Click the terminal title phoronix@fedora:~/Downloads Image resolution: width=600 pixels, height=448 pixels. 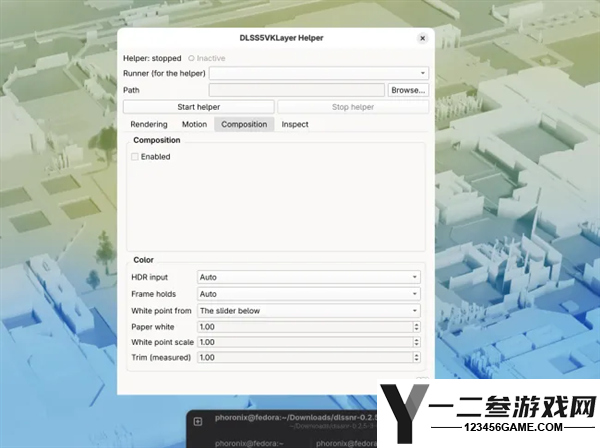(296, 417)
